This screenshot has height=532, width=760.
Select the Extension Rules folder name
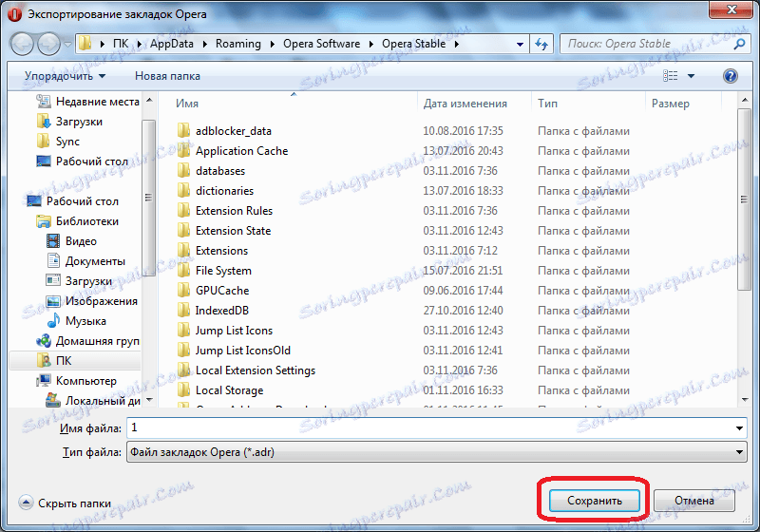[234, 210]
